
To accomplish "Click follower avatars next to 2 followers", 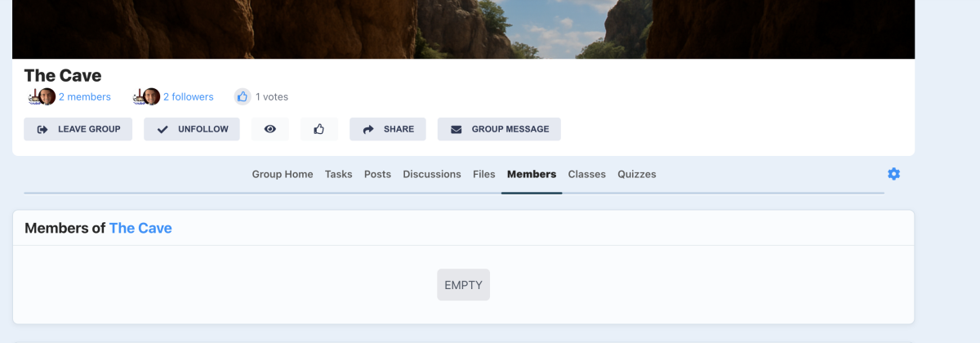I will click(147, 96).
